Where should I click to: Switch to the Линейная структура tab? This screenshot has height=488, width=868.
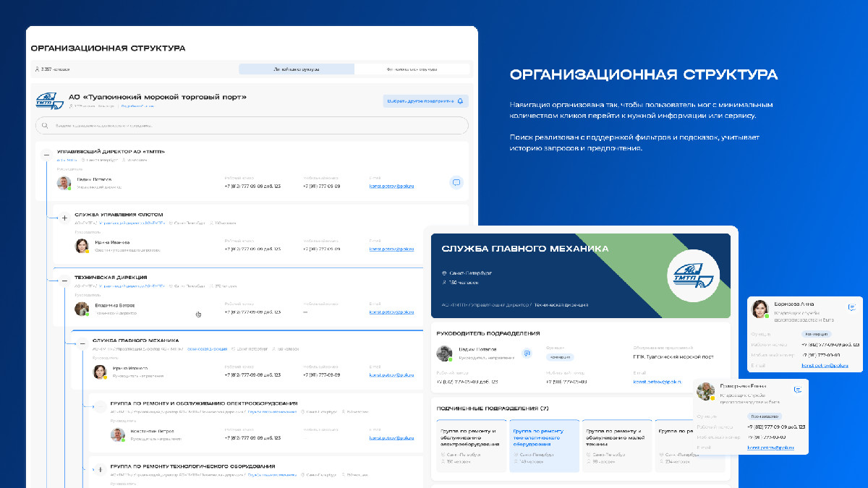pos(297,69)
